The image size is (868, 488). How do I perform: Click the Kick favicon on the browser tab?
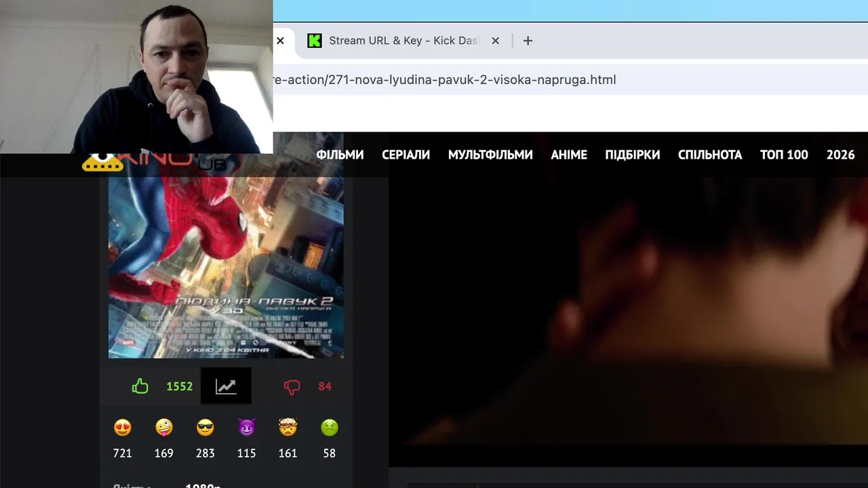point(315,41)
